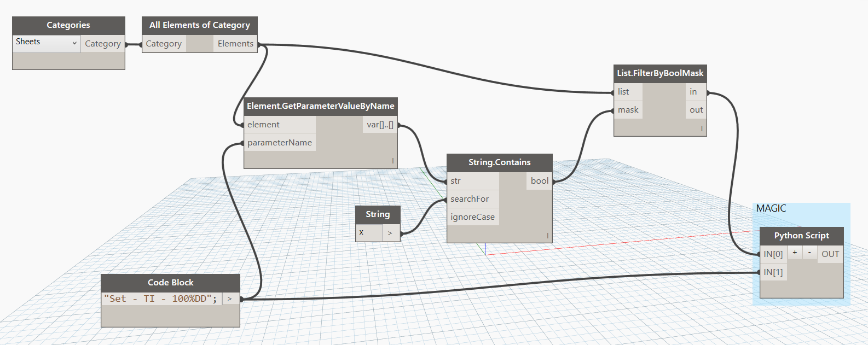Click the bool output of String.Contains
This screenshot has height=345, width=868.
point(539,181)
